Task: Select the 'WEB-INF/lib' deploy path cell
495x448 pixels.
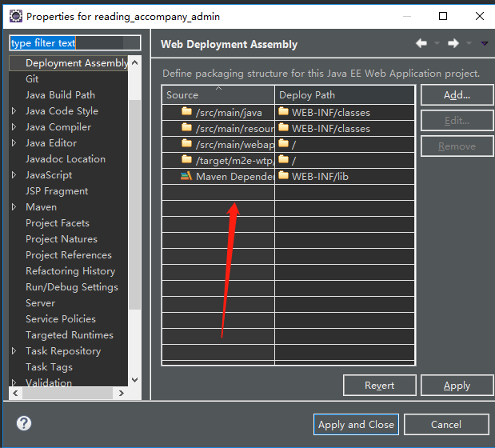Action: point(345,177)
